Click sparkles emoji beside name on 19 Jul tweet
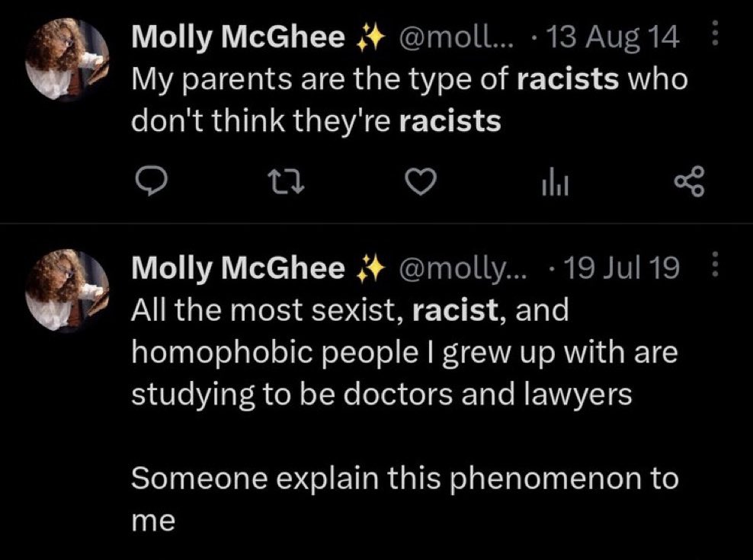The width and height of the screenshot is (753, 560). point(370,267)
